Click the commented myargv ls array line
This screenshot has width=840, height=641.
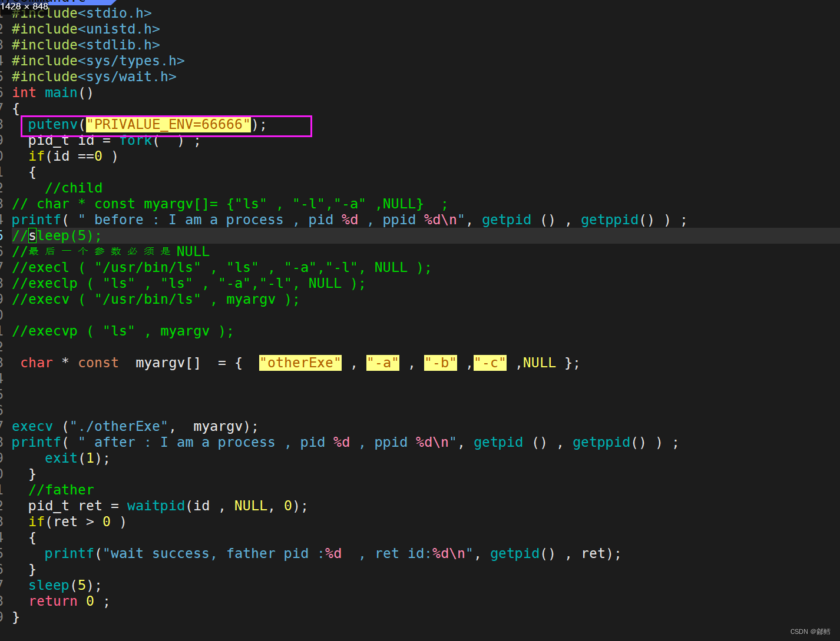point(230,204)
